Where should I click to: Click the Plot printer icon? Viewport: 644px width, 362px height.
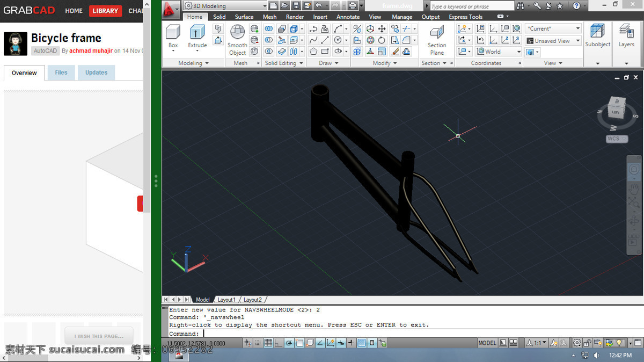[352, 6]
